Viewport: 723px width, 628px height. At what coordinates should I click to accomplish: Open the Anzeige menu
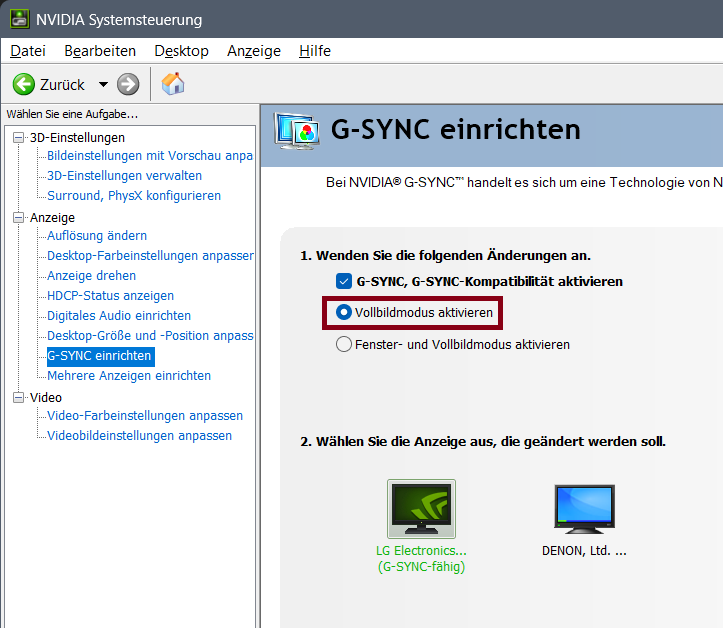[254, 51]
